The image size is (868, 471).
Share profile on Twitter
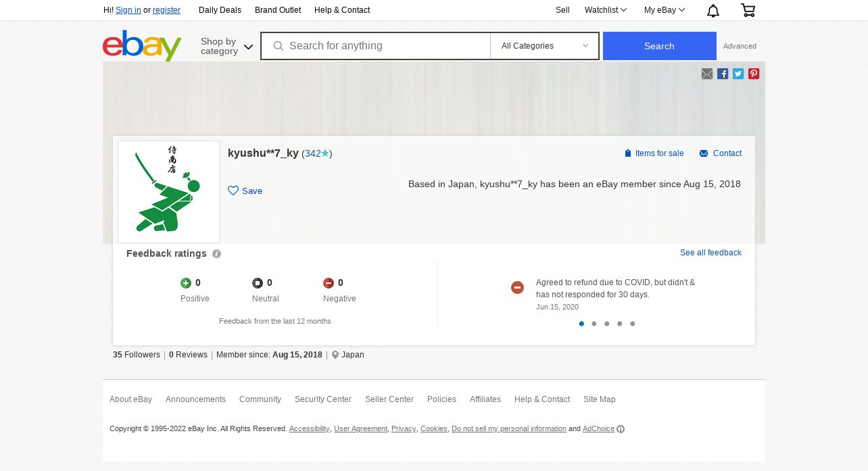tap(738, 74)
